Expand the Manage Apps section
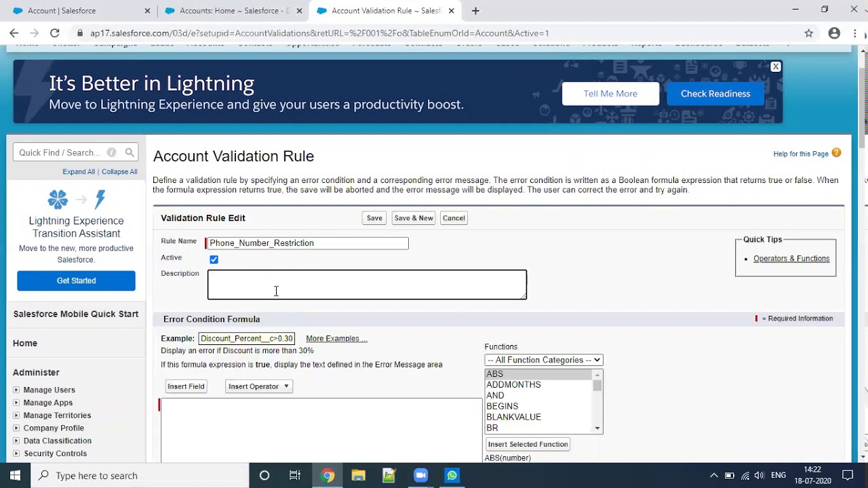 (16, 403)
